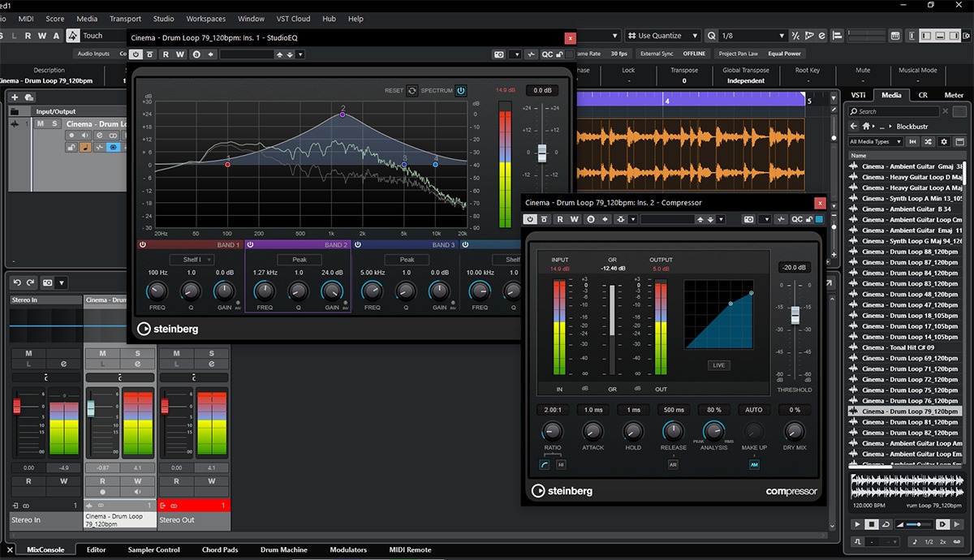Viewport: 974px width, 560px height.
Task: Reset the StudioEQ curve
Action: (412, 91)
